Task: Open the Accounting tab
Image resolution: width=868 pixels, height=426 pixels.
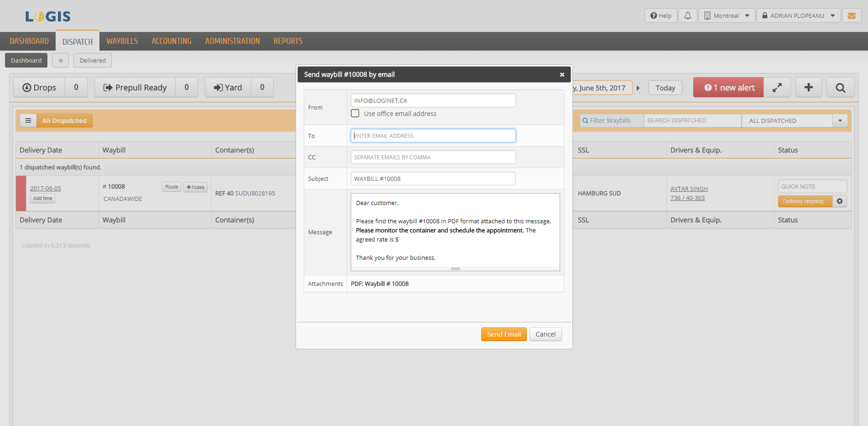Action: (172, 41)
